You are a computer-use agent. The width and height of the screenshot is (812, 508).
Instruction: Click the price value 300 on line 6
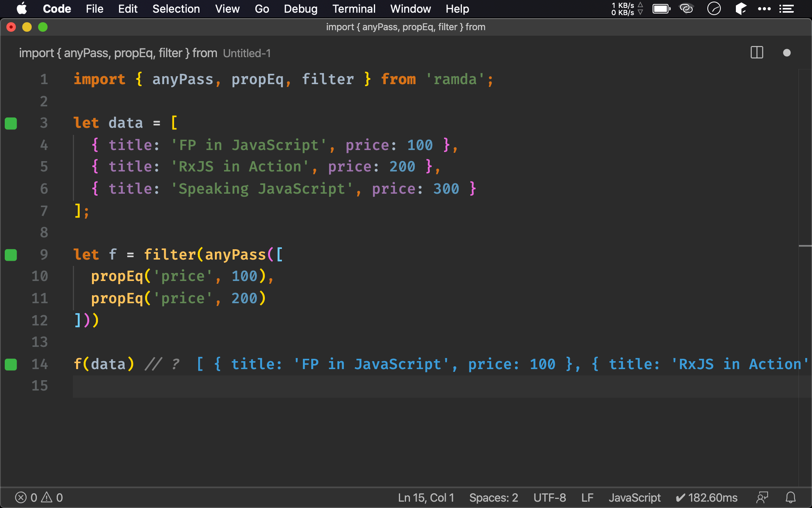(446, 189)
